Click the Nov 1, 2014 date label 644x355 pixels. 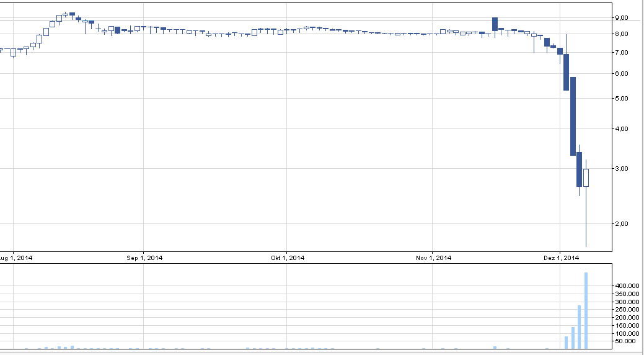tap(433, 258)
